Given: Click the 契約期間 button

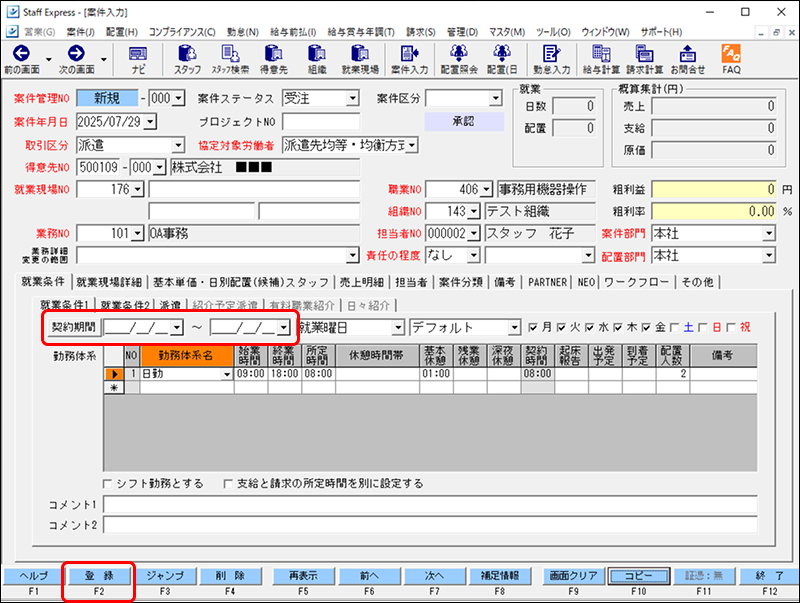Looking at the screenshot, I should click(73, 327).
